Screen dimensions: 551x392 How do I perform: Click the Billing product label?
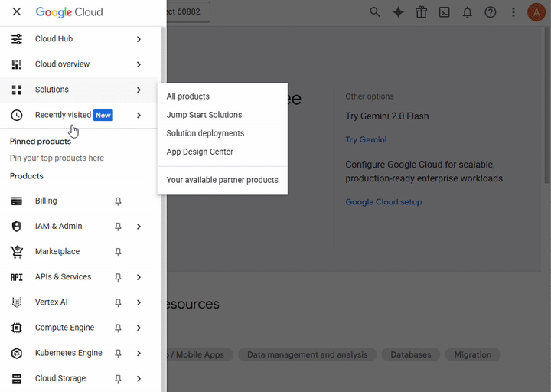point(46,201)
